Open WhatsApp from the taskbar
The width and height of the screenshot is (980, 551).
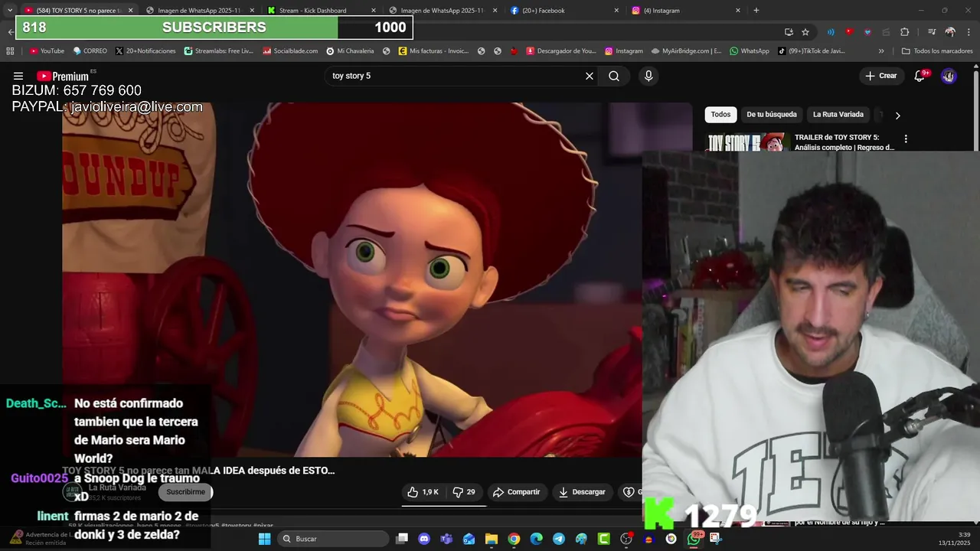[x=694, y=539]
